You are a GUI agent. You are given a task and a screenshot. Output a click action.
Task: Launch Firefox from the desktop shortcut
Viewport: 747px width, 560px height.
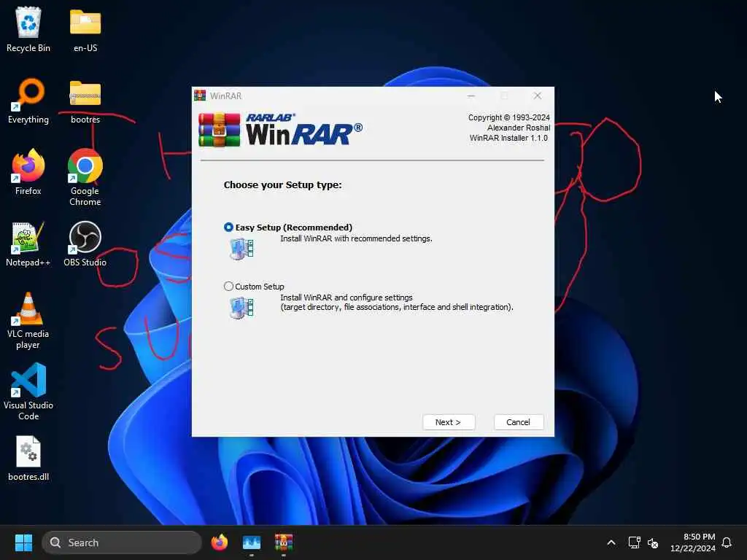(x=28, y=172)
